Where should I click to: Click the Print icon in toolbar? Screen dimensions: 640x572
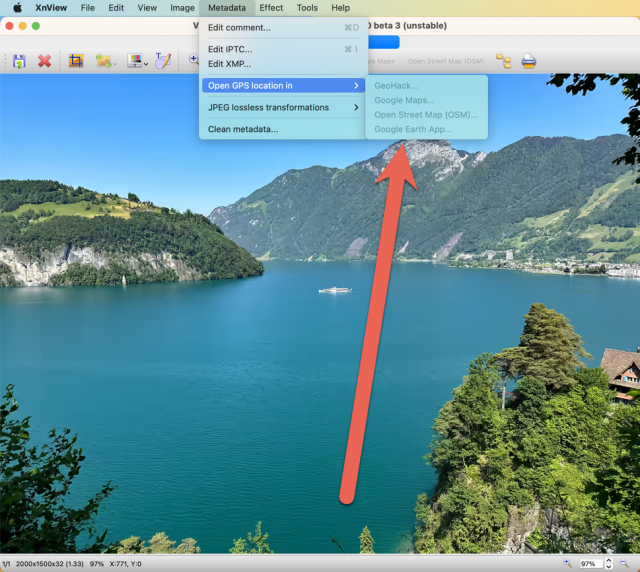(529, 61)
